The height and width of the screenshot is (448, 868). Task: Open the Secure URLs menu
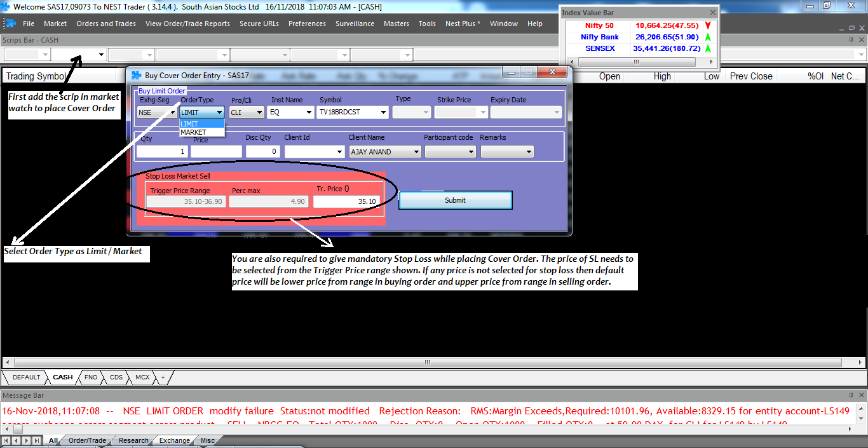(259, 24)
